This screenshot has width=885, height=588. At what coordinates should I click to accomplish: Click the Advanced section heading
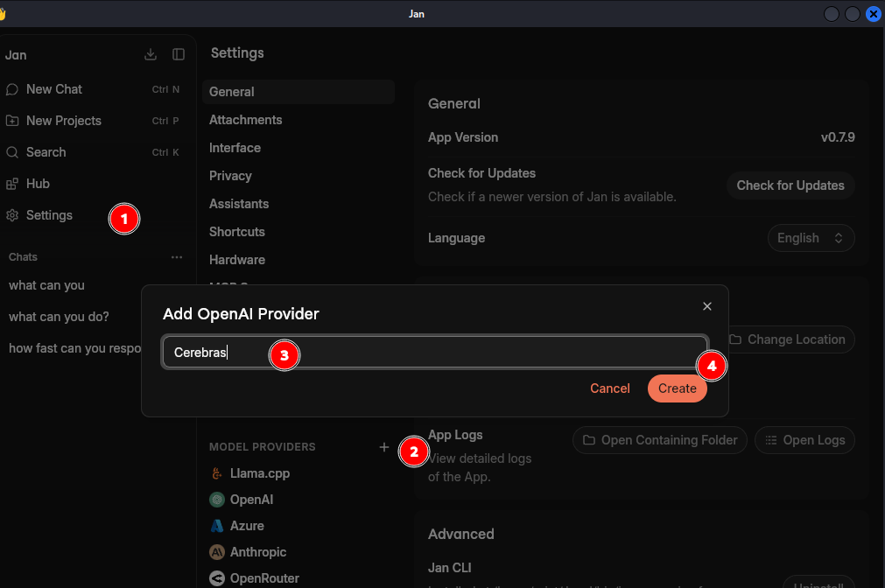pos(461,534)
